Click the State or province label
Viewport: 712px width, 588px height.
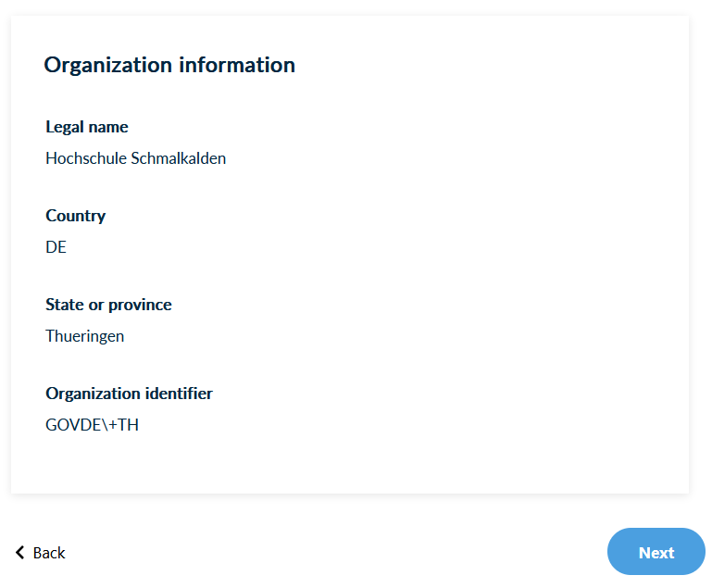(x=108, y=305)
